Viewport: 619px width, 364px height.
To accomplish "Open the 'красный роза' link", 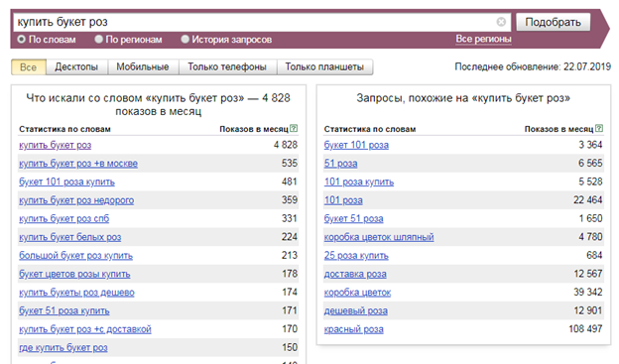I will (x=354, y=329).
